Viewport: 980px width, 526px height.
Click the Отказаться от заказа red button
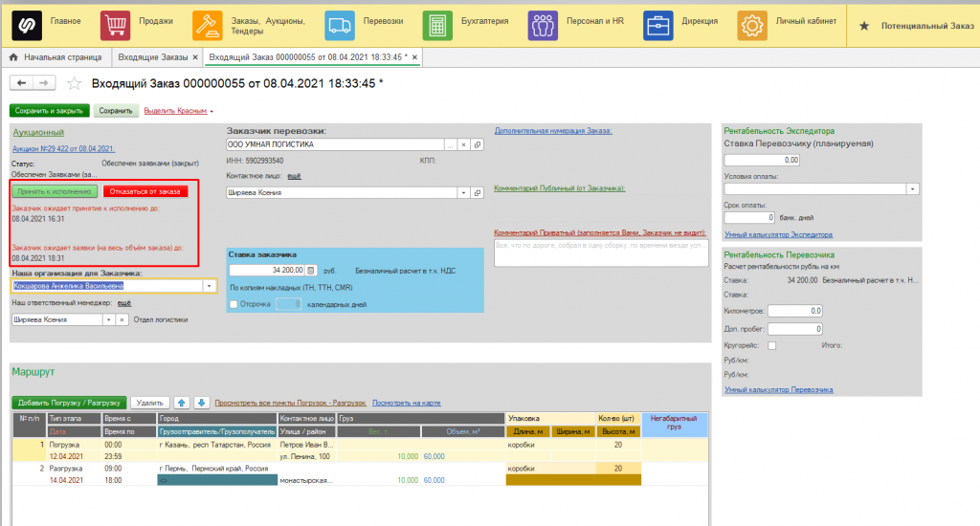(145, 192)
